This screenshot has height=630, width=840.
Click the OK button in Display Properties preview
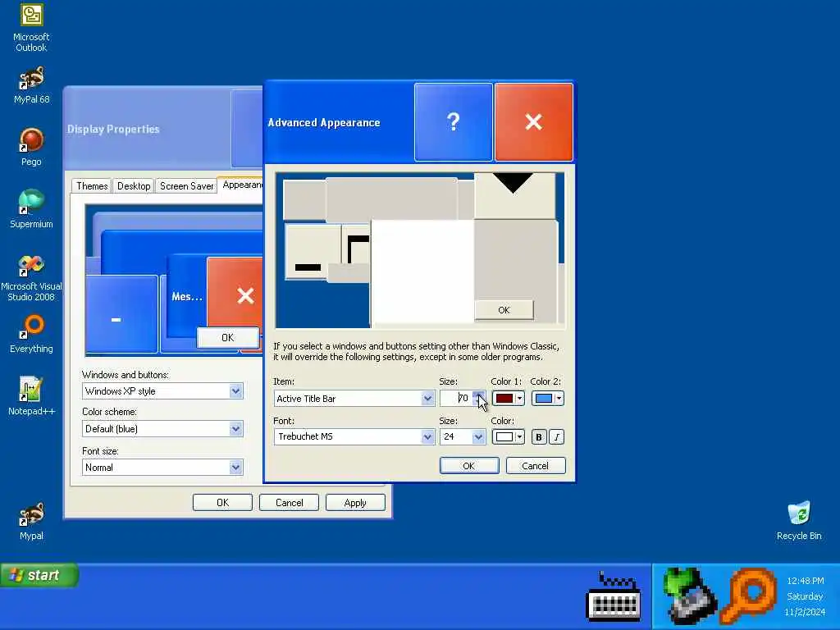(228, 337)
